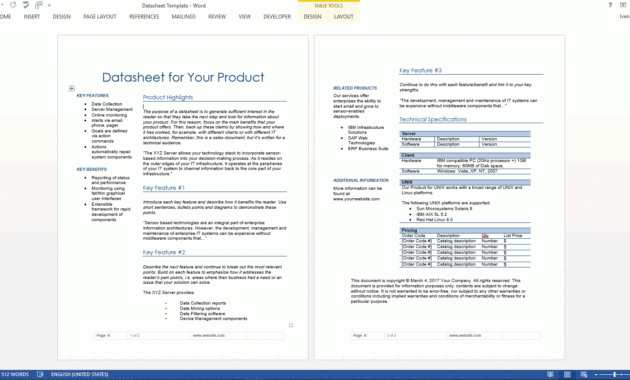630x380 pixels.
Task: Open Table Tools LAYOUT tab
Action: pyautogui.click(x=344, y=16)
